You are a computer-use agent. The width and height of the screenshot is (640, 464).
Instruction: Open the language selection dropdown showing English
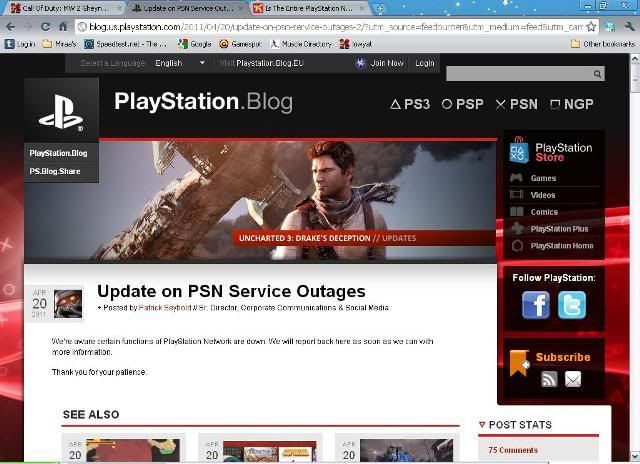[x=180, y=63]
